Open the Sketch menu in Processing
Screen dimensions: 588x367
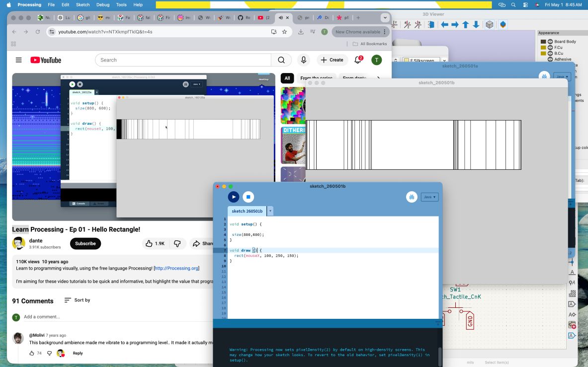(x=83, y=5)
